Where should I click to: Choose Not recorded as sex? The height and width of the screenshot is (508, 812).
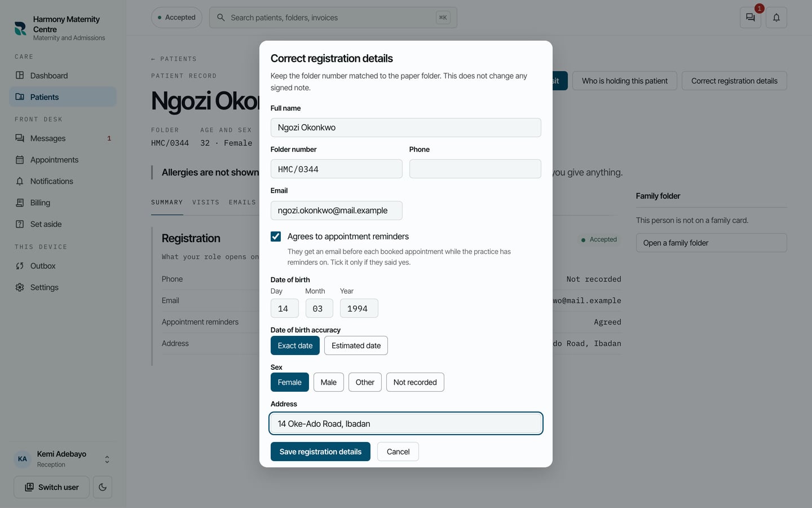415,382
